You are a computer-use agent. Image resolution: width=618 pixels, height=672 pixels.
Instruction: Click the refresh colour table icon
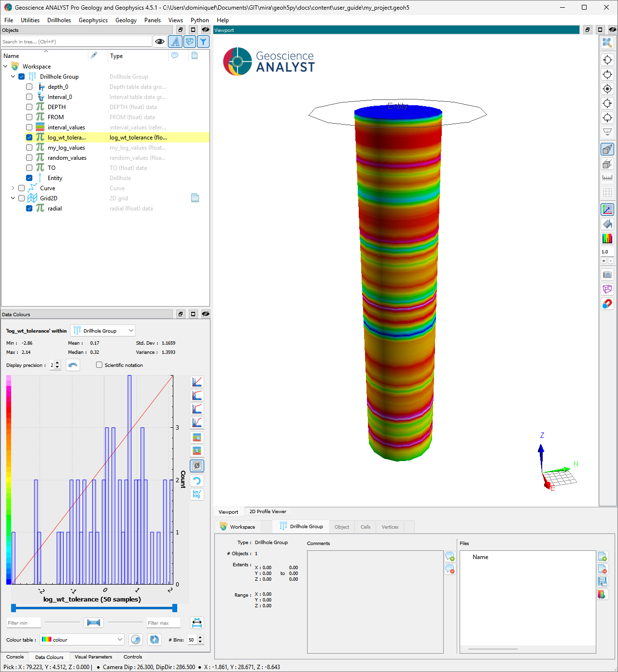point(154,640)
